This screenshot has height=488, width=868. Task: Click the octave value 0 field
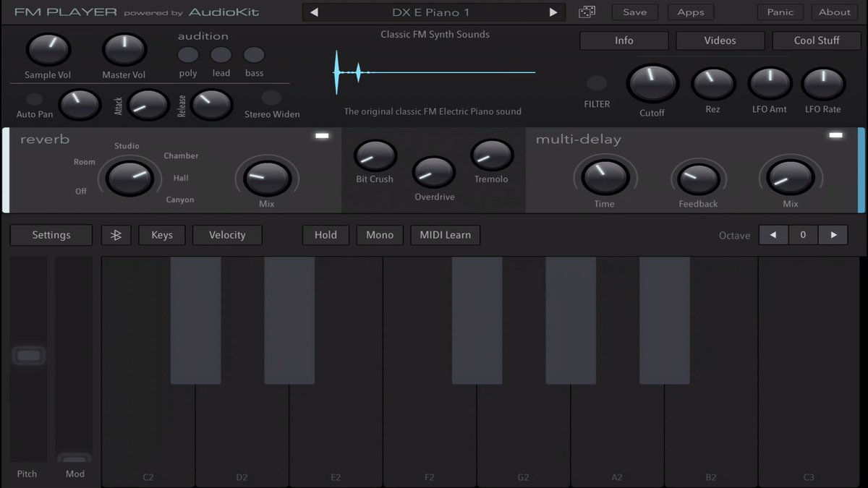[x=803, y=235]
